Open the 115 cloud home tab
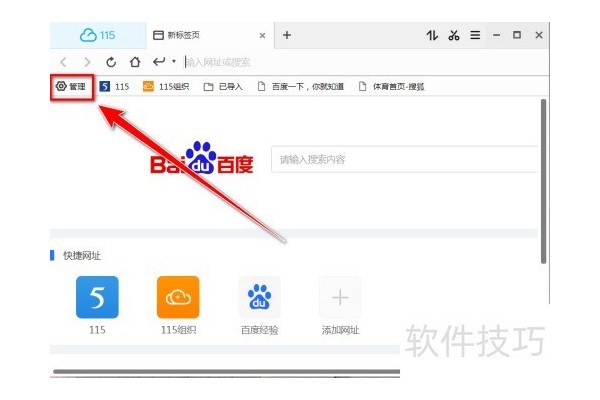 coord(98,35)
